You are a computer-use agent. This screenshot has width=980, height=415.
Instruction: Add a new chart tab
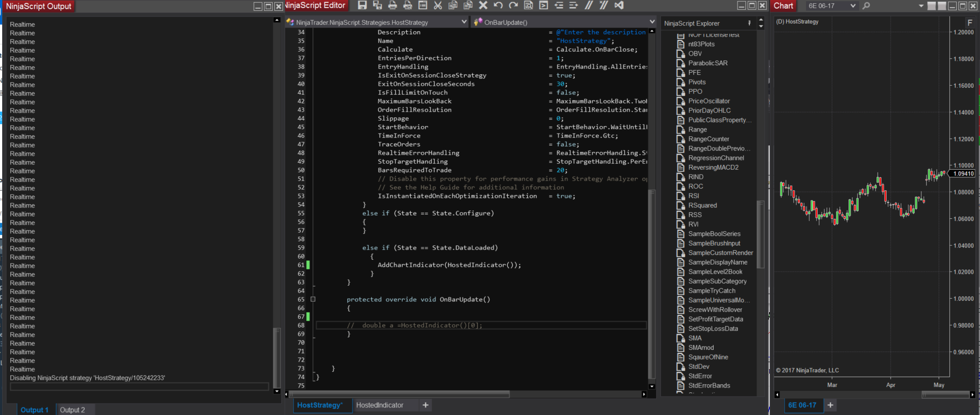pos(830,405)
